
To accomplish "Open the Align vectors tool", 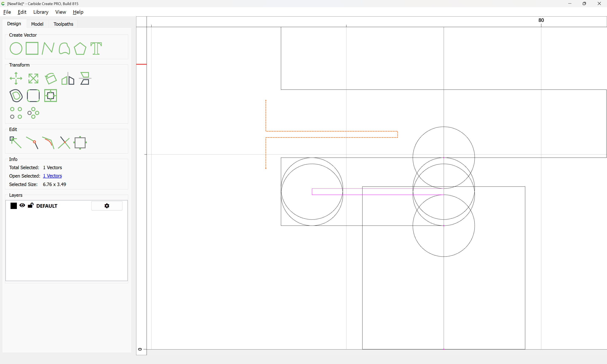I will [85, 79].
